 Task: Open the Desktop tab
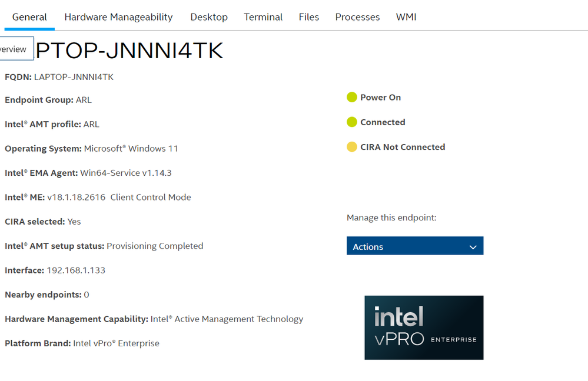pos(209,17)
